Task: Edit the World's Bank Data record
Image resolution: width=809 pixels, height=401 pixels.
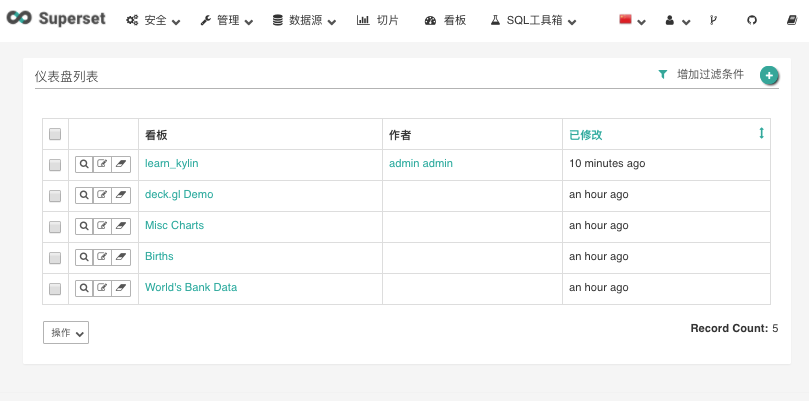Action: coord(102,288)
